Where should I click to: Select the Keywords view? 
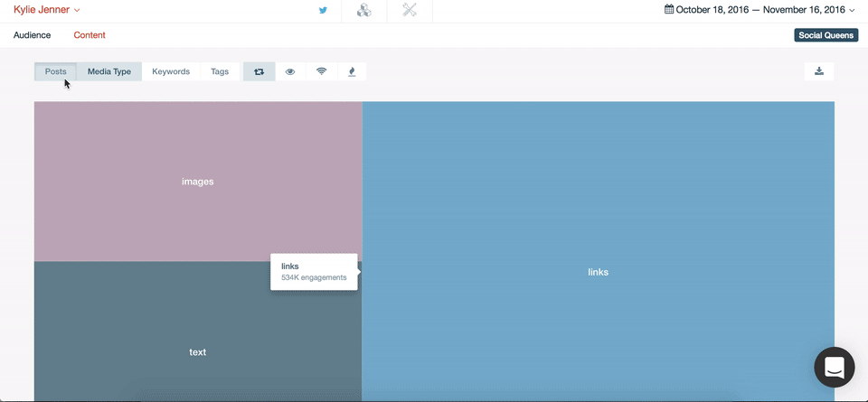pos(171,71)
